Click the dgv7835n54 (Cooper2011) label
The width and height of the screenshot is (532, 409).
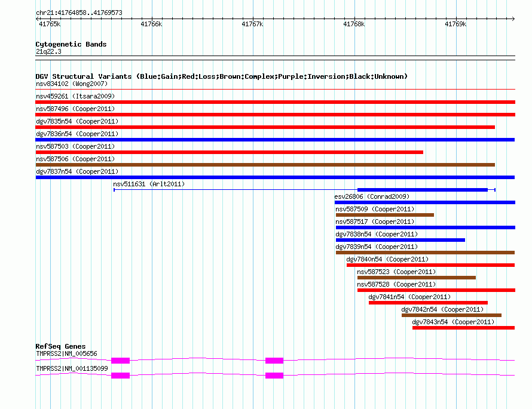pyautogui.click(x=77, y=121)
